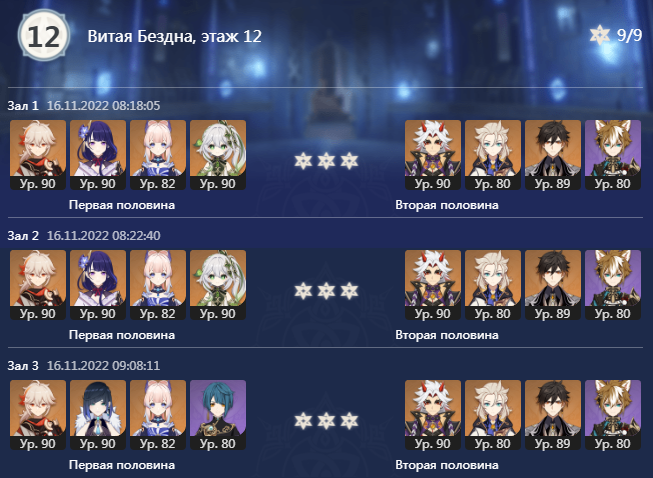
Task: Select Raiden Shogun portrait in Hall 1
Action: point(98,155)
